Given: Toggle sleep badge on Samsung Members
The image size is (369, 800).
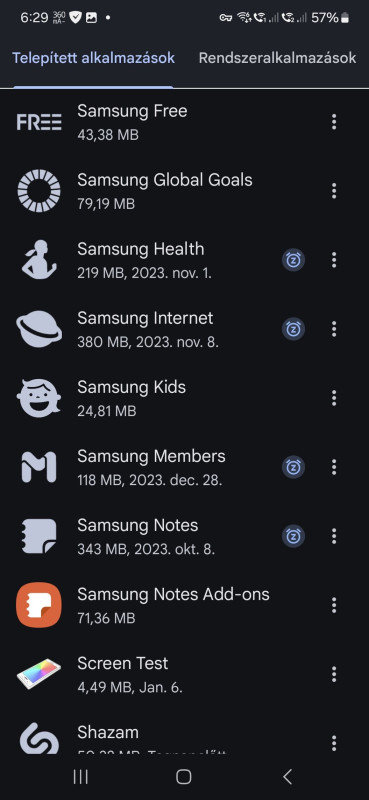Looking at the screenshot, I should (293, 467).
